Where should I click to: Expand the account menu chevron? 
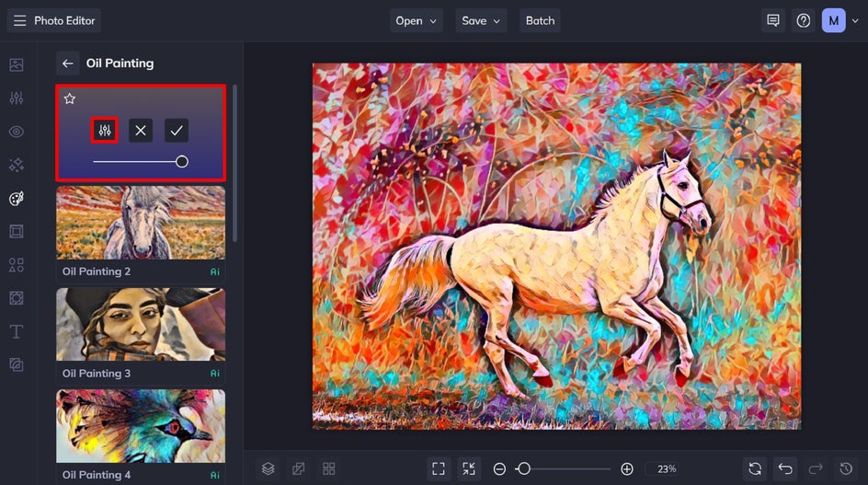[855, 20]
